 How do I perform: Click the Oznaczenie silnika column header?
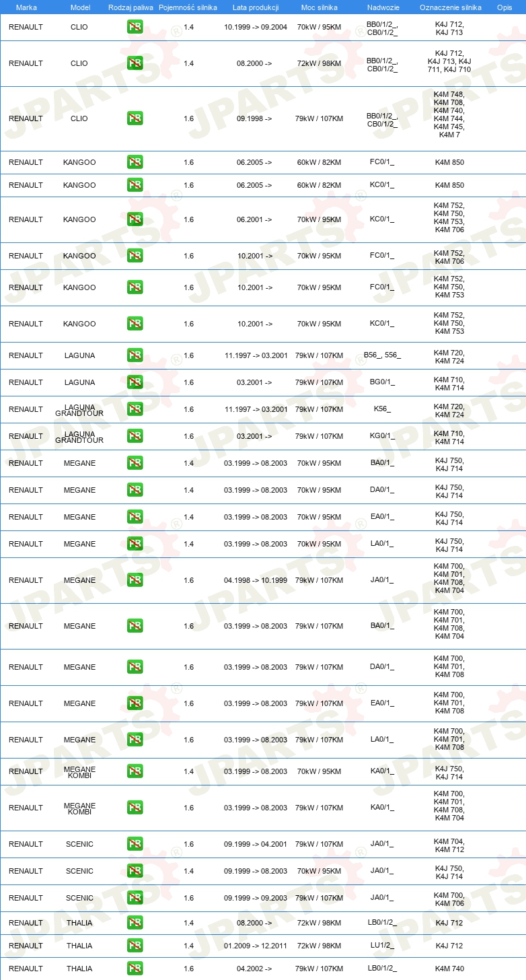coord(450,7)
